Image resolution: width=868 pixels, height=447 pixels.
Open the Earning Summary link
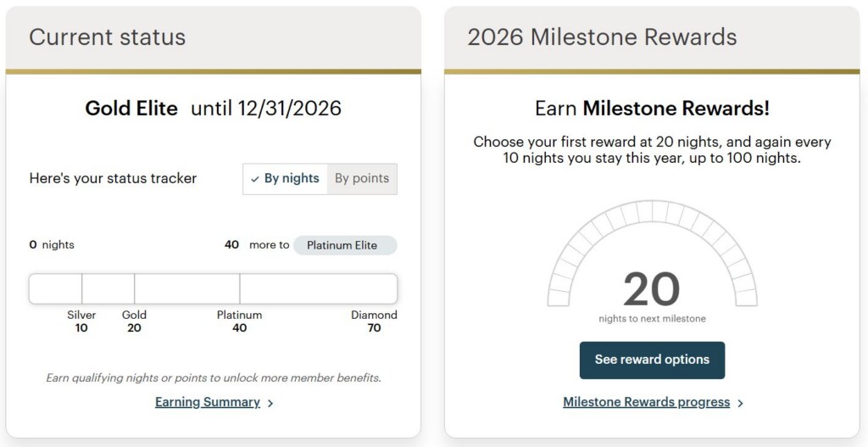coord(207,402)
